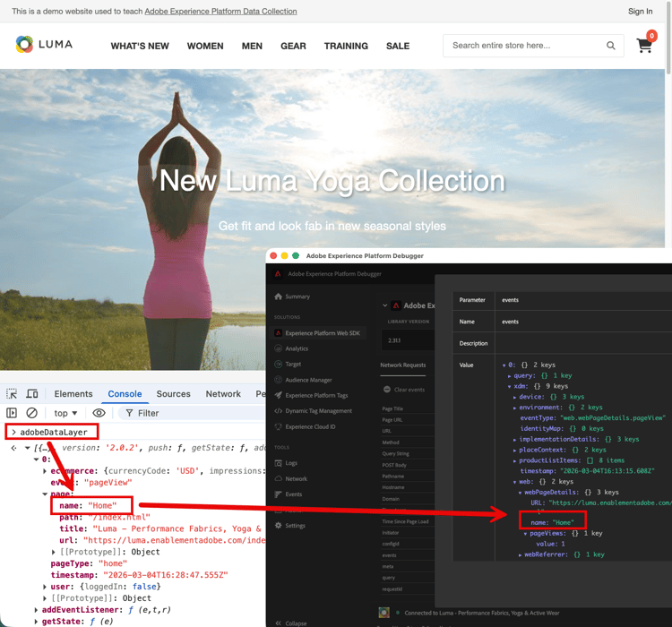
Task: Open Logs tool in Debugger
Action: pos(287,463)
